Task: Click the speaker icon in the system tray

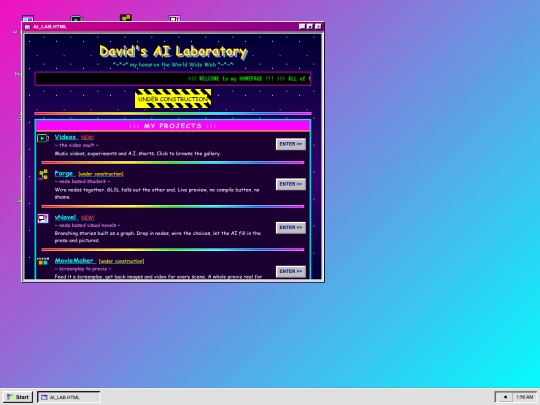Action: click(505, 397)
